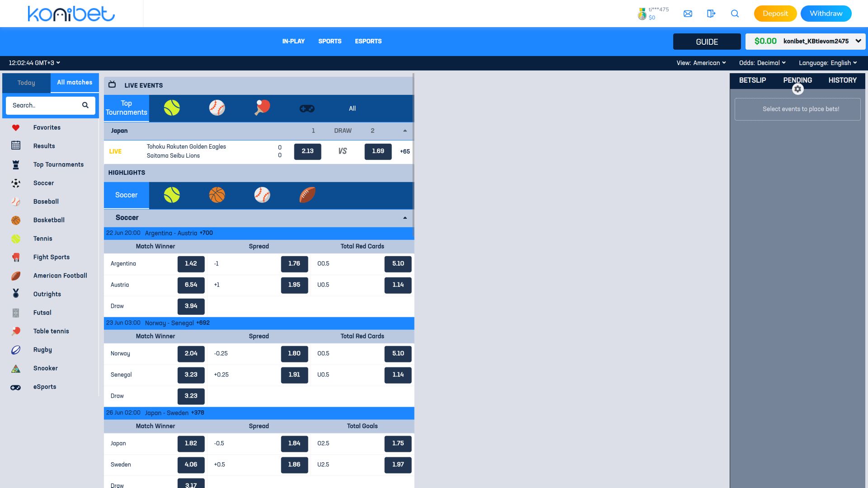
Task: Click the Rugby ball sidebar icon
Action: tap(16, 350)
